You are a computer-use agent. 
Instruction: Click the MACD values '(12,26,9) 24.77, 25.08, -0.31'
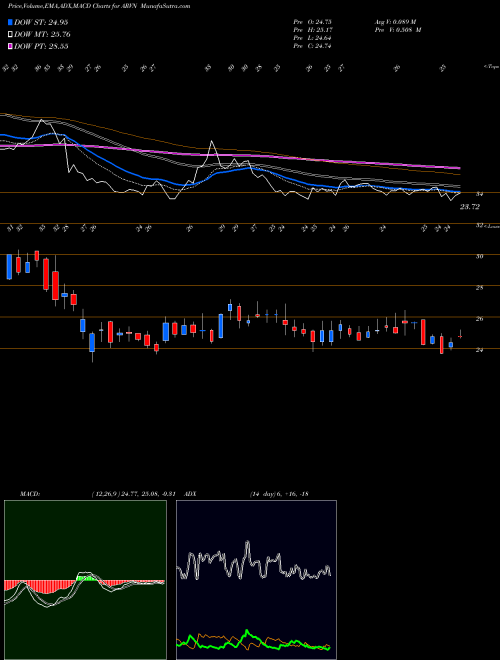click(133, 494)
